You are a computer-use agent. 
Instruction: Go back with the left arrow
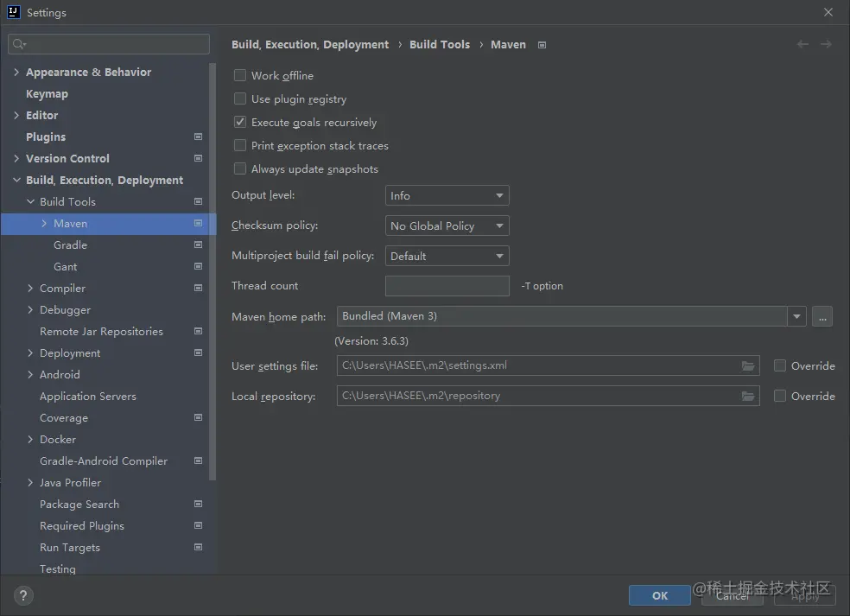tap(802, 44)
